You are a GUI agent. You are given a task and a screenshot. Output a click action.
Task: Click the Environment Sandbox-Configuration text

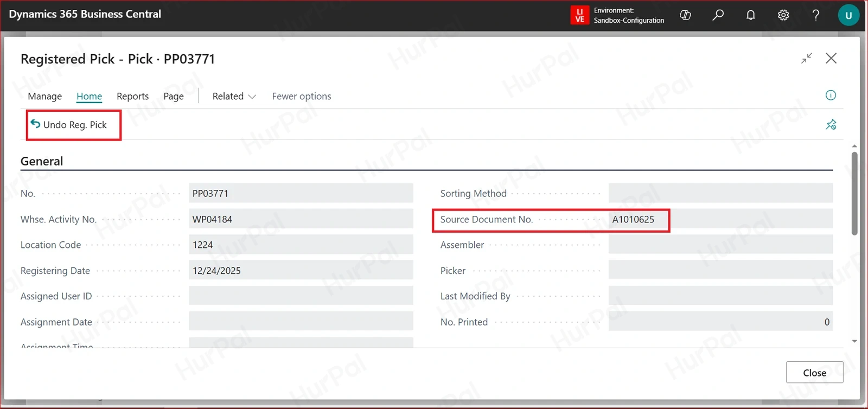click(x=629, y=15)
